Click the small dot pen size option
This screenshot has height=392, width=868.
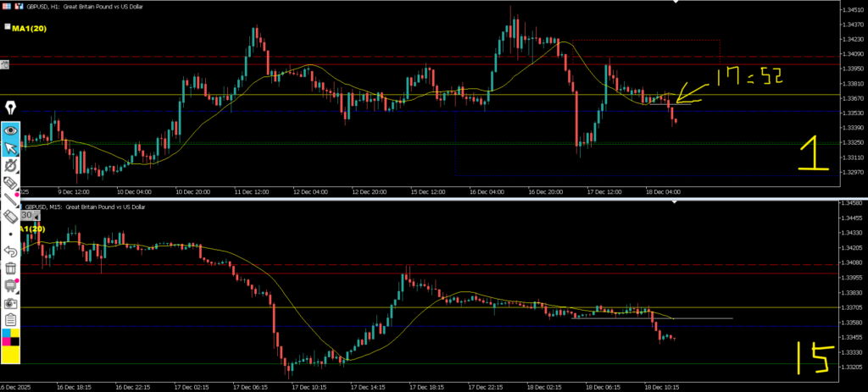(11, 233)
